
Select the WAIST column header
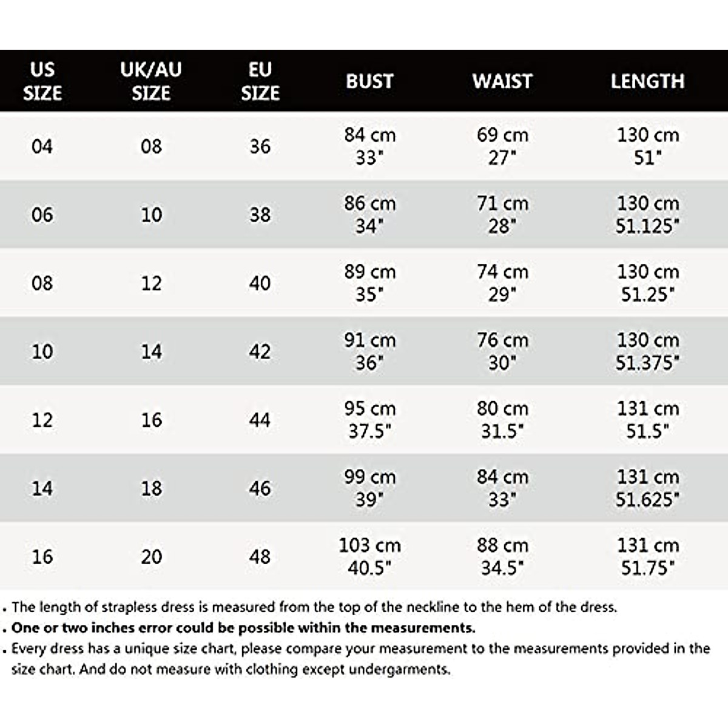[502, 81]
